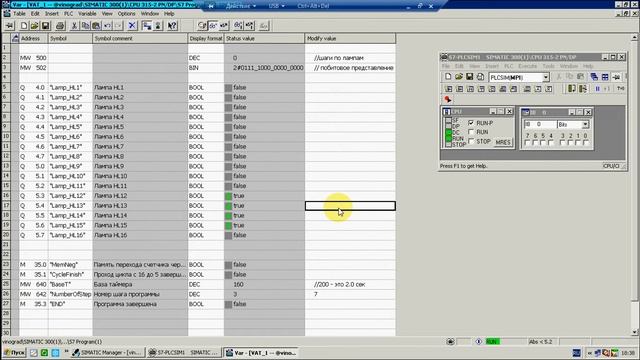The width and height of the screenshot is (640, 360).
Task: Toggle input bit 7 checkbox in IB 0
Action: tap(527, 143)
